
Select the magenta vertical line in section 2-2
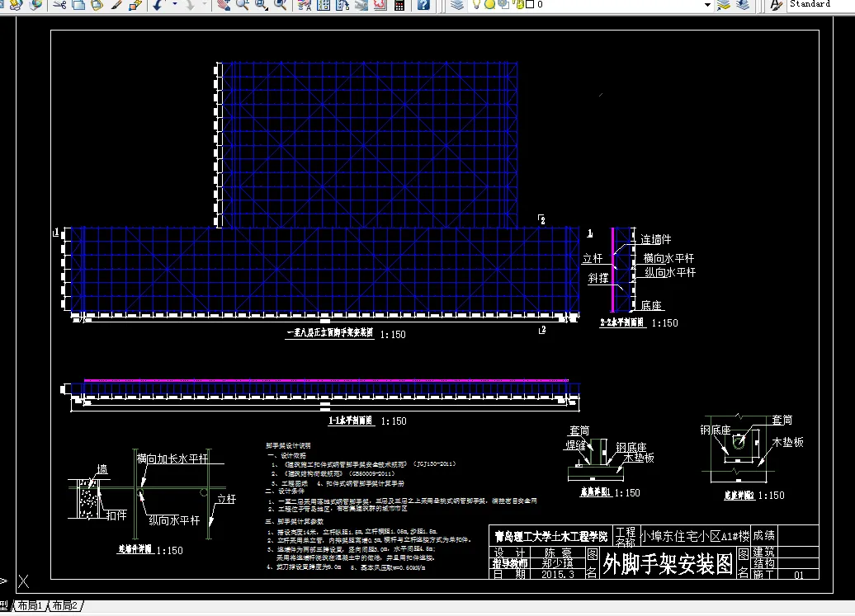613,270
